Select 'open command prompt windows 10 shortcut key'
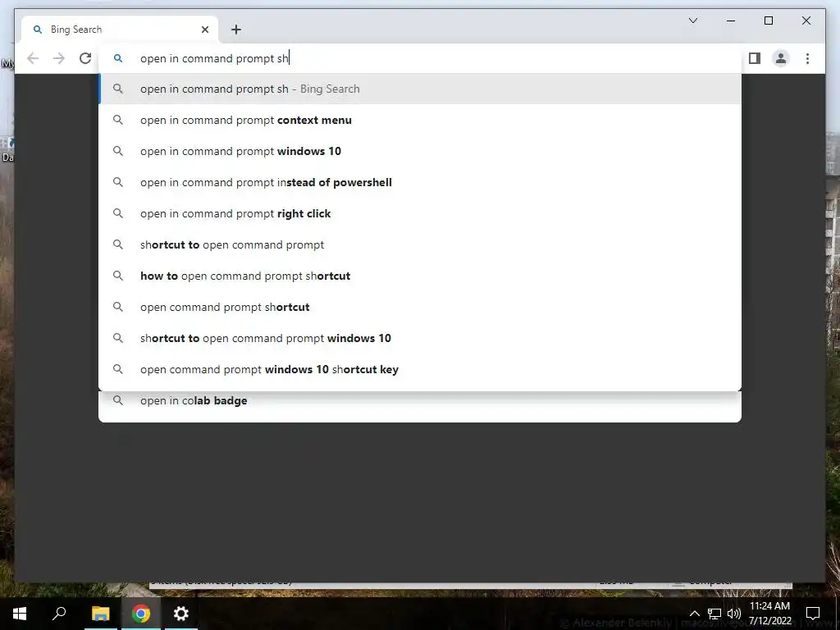840x630 pixels. click(420, 369)
